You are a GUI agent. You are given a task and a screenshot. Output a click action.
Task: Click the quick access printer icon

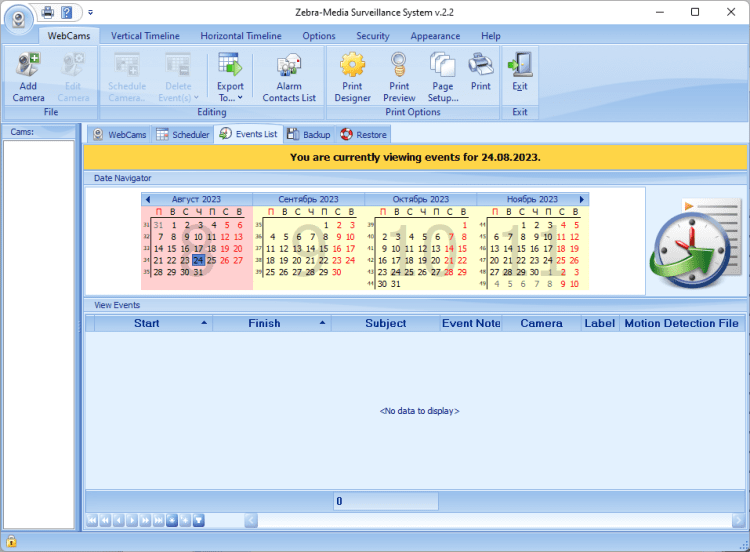[x=48, y=12]
